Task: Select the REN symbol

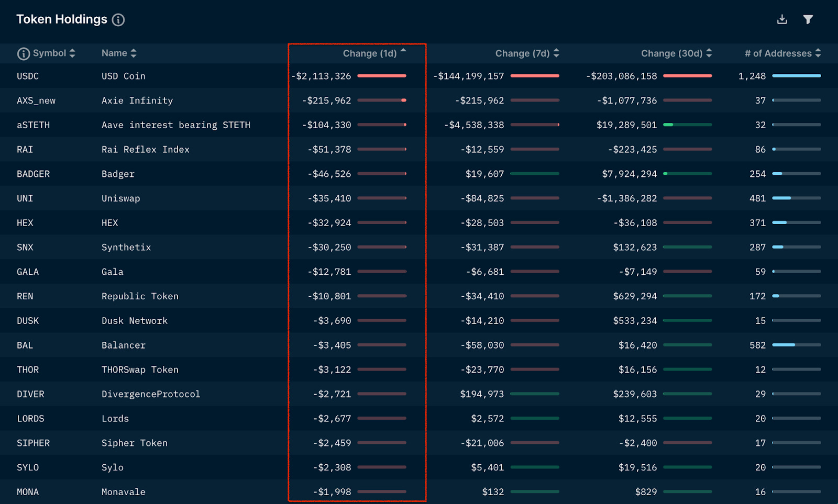Action: click(x=25, y=296)
